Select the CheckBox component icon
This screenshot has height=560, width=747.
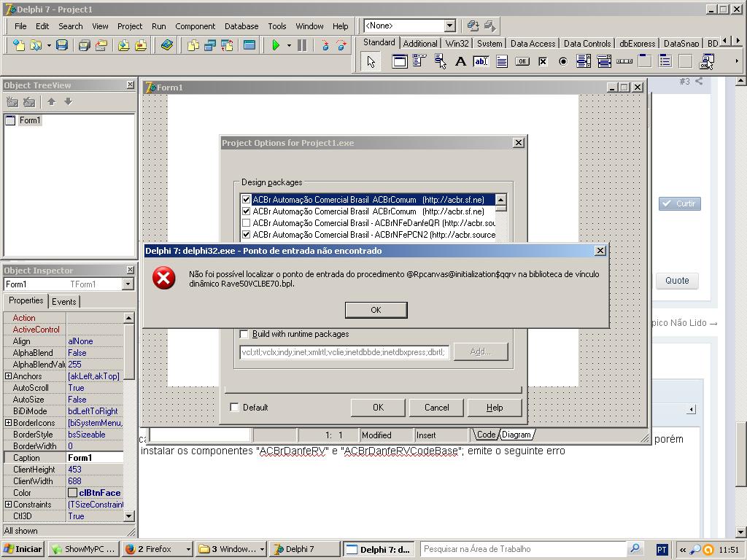coord(543,61)
